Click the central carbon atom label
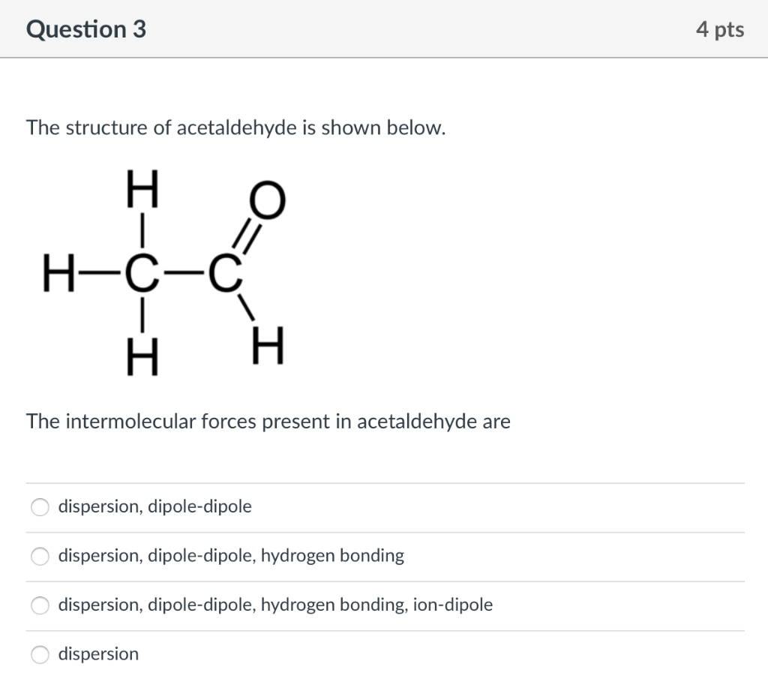This screenshot has height=700, width=768. point(142,274)
